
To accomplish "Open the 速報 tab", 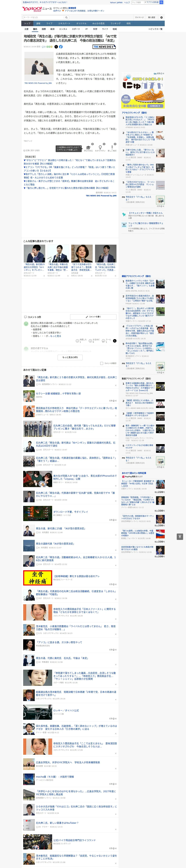I will pyautogui.click(x=38, y=24).
